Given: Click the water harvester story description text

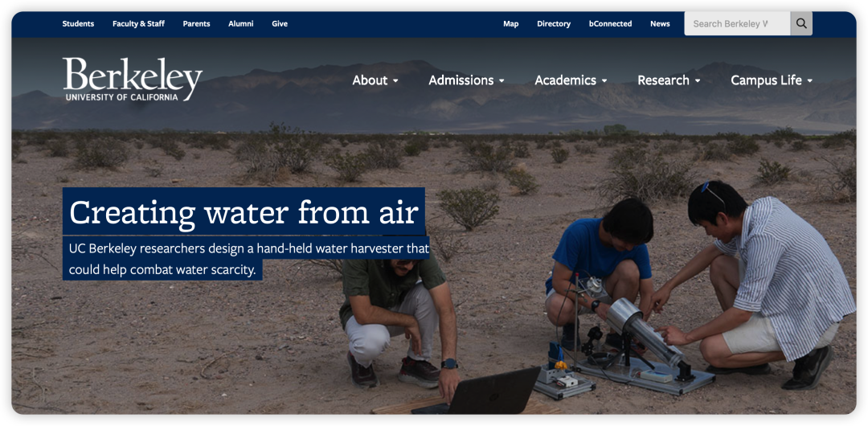Looking at the screenshot, I should coord(246,259).
